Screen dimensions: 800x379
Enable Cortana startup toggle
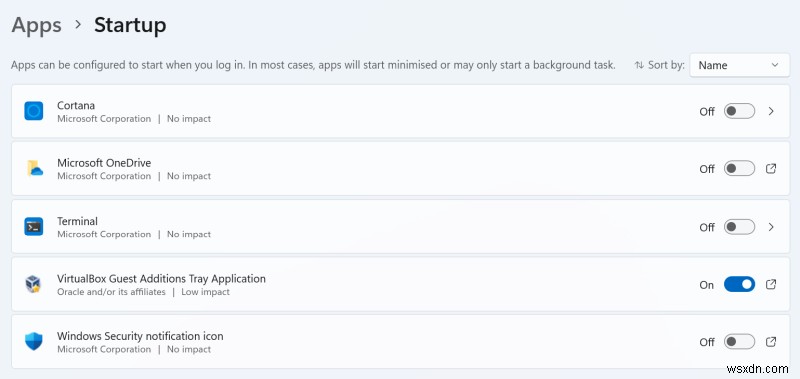[739, 111]
